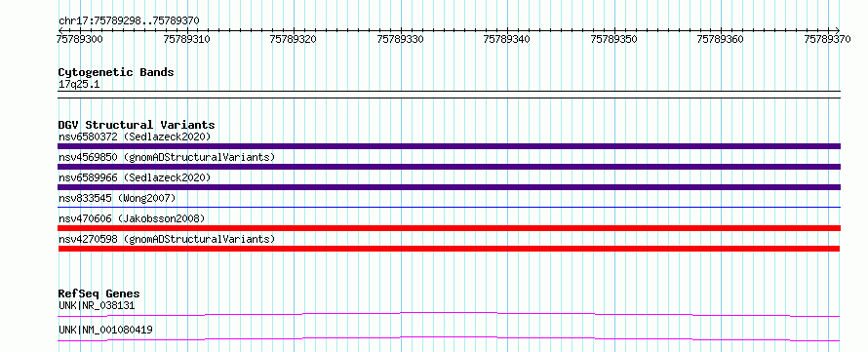Click ruler position 75789320
This screenshot has height=352, width=868.
[294, 39]
